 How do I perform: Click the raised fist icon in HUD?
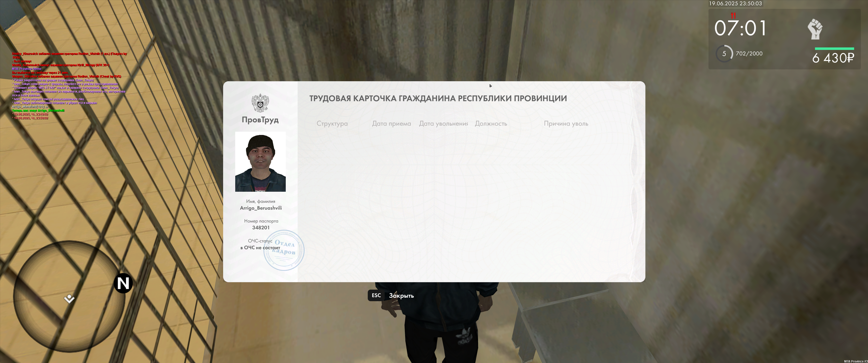click(815, 29)
